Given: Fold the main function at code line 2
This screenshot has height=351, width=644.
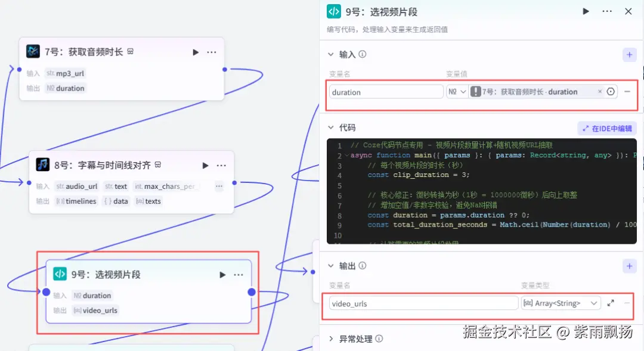Looking at the screenshot, I should [x=347, y=155].
